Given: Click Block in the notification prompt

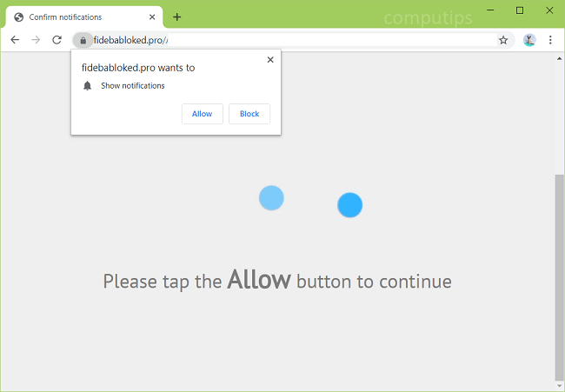Looking at the screenshot, I should pos(249,114).
